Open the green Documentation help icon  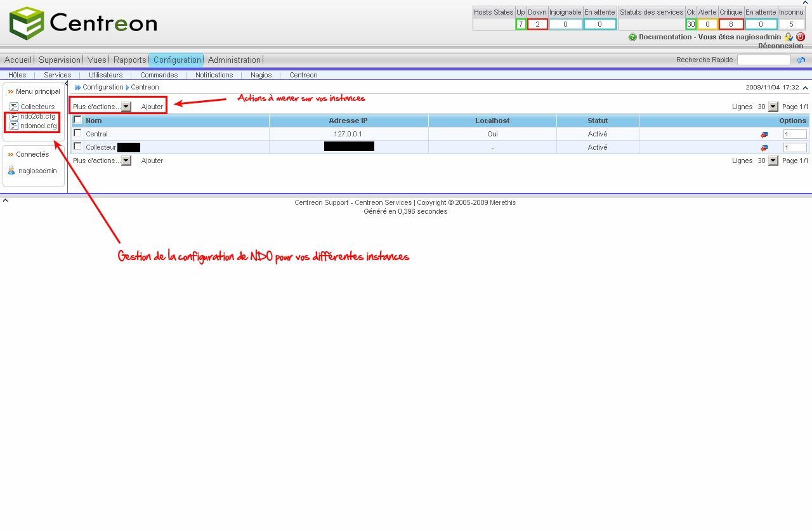[632, 37]
